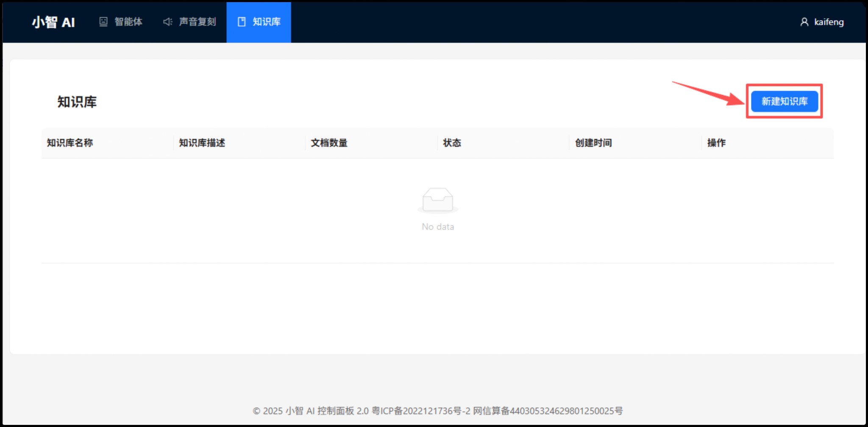The width and height of the screenshot is (868, 427).
Task: Click the 知识库 book icon
Action: [242, 22]
